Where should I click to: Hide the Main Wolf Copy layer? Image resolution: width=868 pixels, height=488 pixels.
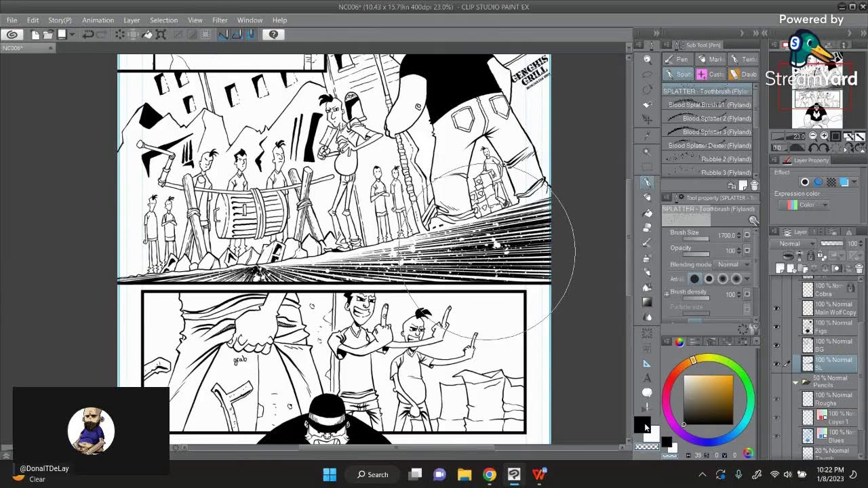(776, 308)
